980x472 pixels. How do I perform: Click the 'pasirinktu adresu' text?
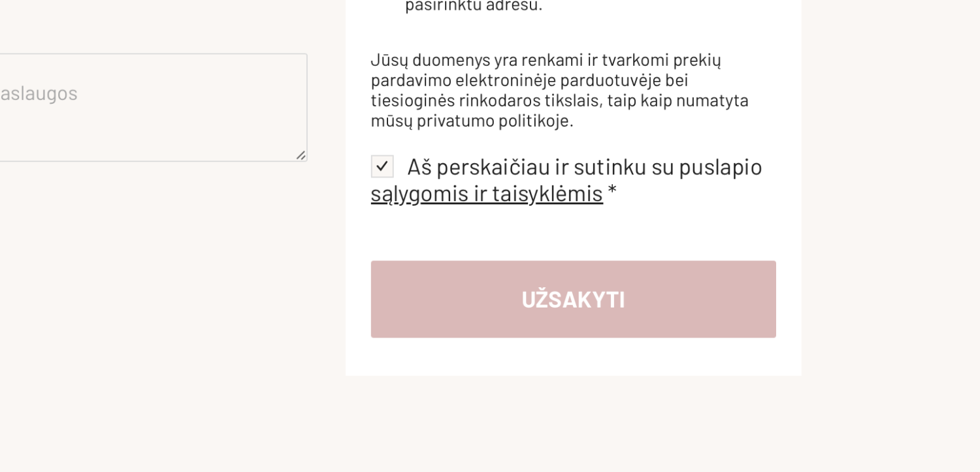[x=474, y=6]
